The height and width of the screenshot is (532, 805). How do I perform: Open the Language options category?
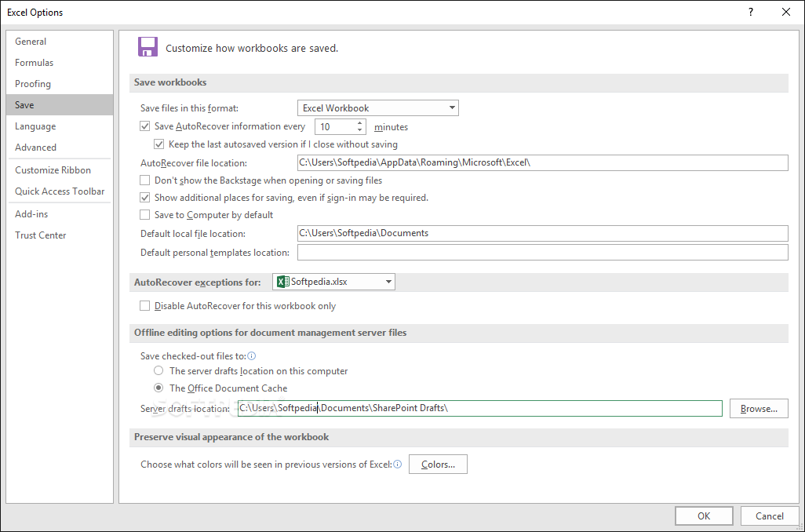60,126
